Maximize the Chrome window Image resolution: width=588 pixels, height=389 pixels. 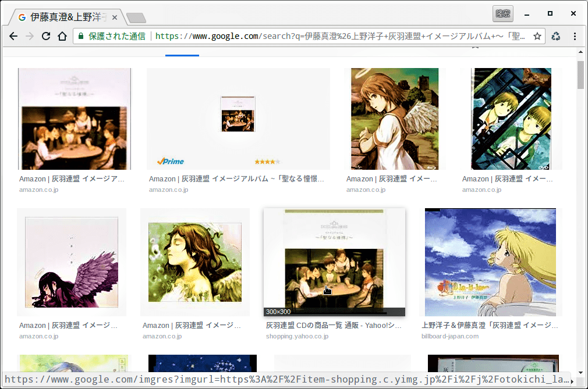point(550,13)
